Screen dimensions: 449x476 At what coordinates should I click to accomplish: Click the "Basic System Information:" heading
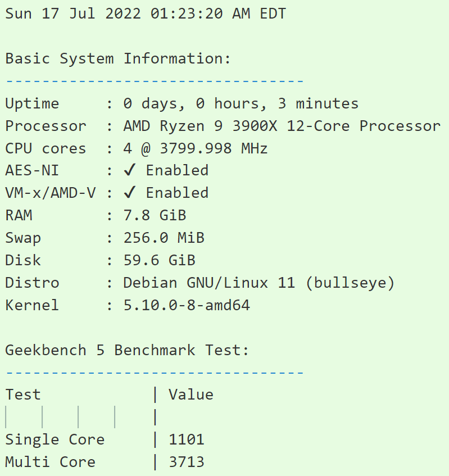point(118,59)
